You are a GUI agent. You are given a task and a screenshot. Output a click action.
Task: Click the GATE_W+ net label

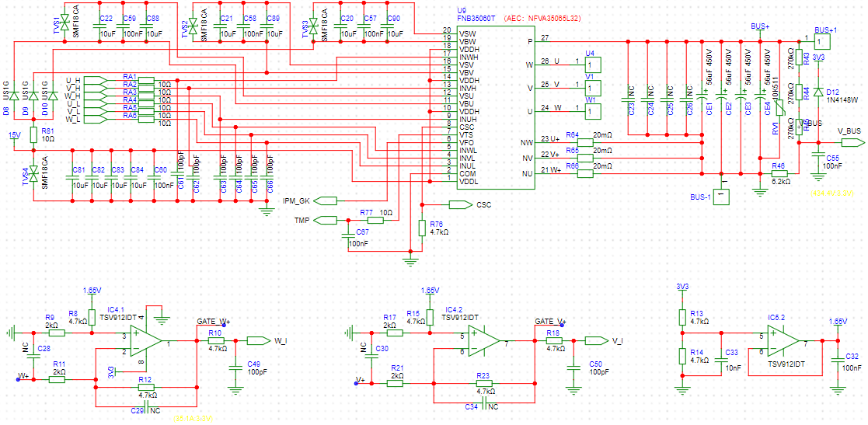tap(214, 322)
